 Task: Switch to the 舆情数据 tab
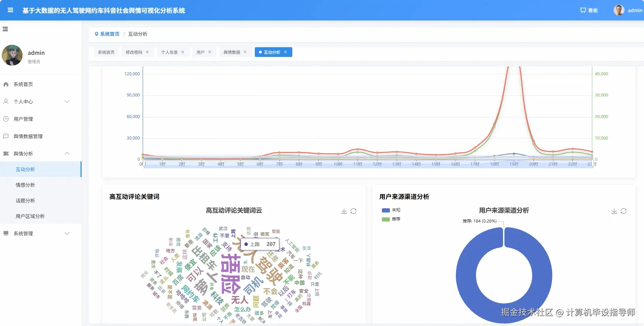tap(232, 52)
